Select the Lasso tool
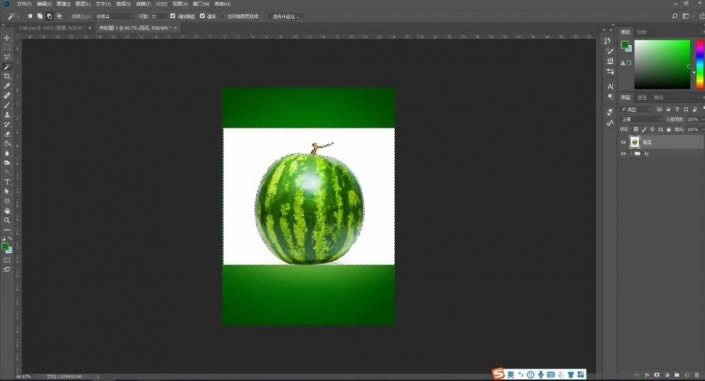The image size is (705, 381). coord(7,57)
